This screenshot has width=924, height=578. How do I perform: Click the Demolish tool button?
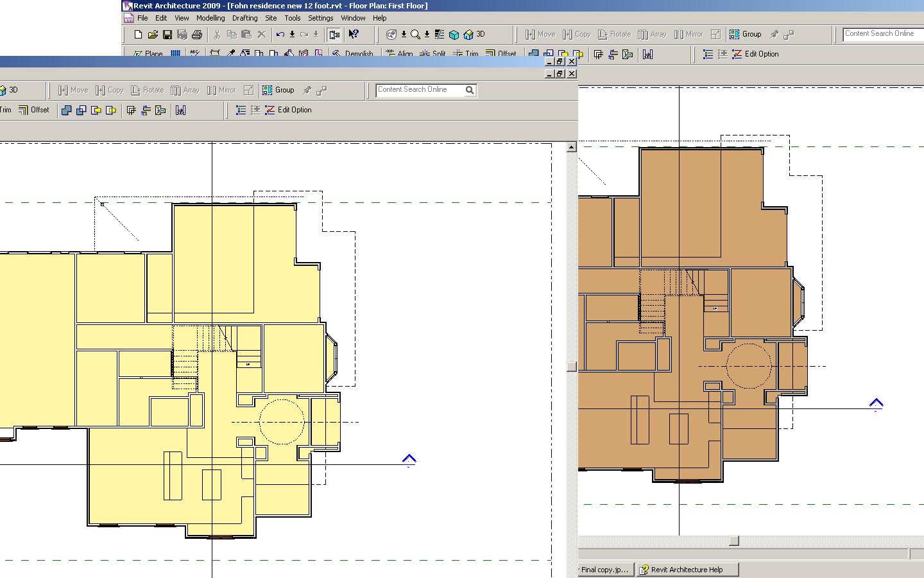pyautogui.click(x=352, y=54)
